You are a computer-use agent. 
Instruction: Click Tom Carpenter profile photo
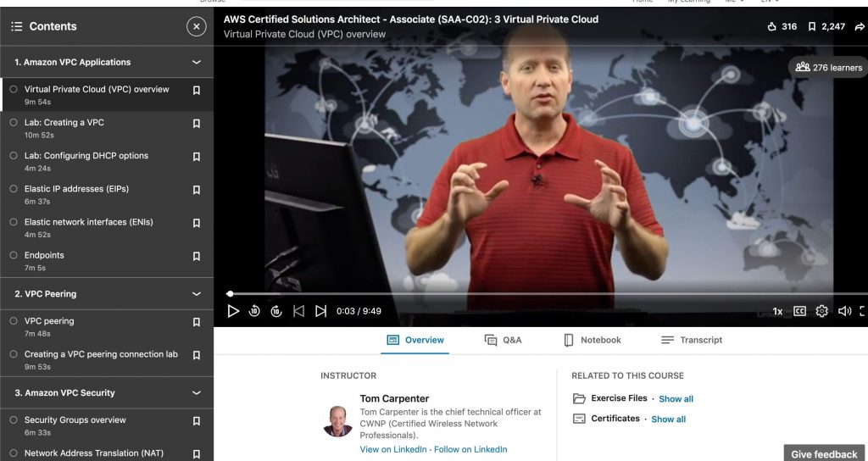click(337, 421)
